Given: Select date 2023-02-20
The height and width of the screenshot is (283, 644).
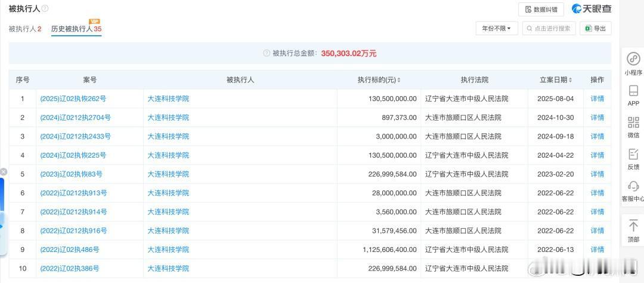Looking at the screenshot, I should [555, 174].
